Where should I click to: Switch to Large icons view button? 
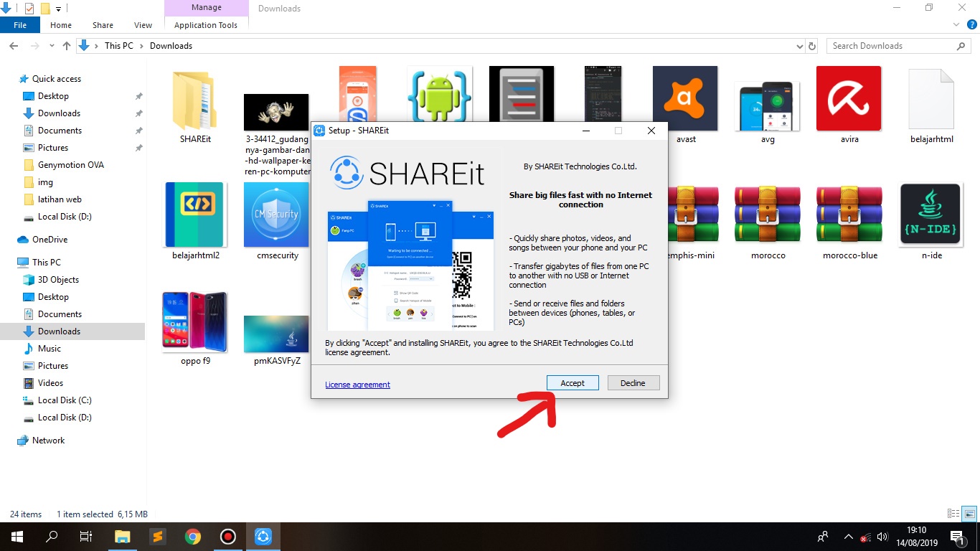point(969,514)
